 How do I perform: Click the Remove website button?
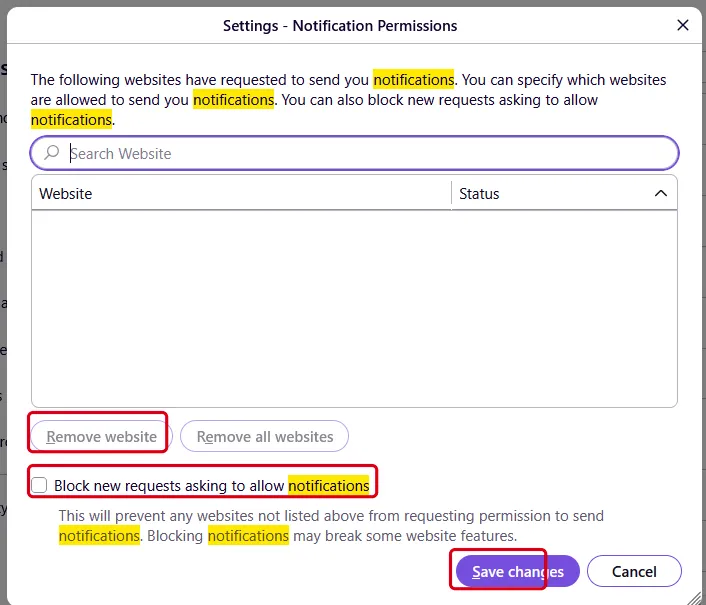(x=101, y=436)
